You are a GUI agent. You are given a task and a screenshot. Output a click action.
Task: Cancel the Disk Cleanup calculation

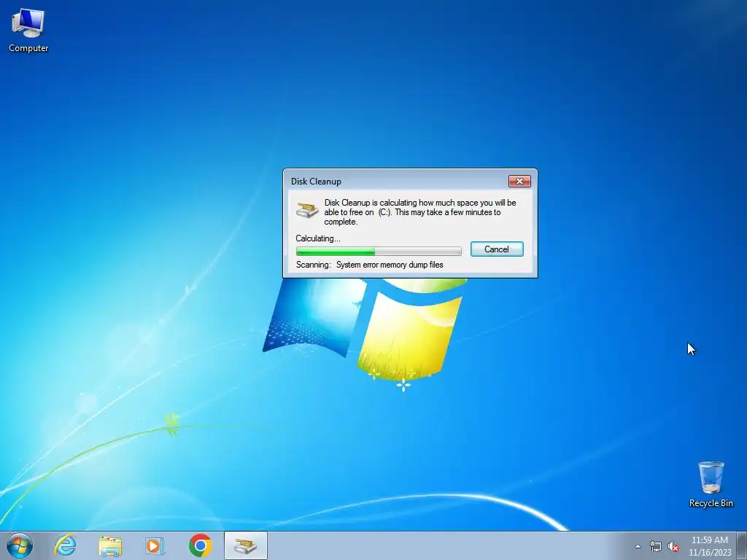(x=496, y=249)
